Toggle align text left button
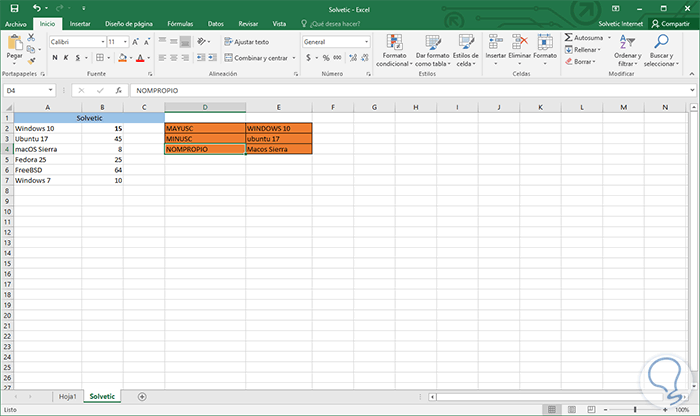The width and height of the screenshot is (700, 416). click(162, 58)
